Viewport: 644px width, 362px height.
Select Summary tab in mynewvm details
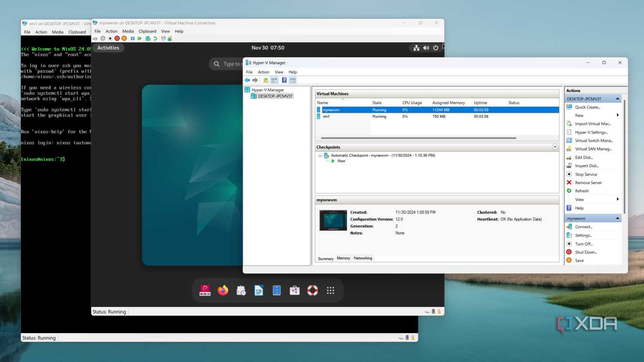pos(325,259)
